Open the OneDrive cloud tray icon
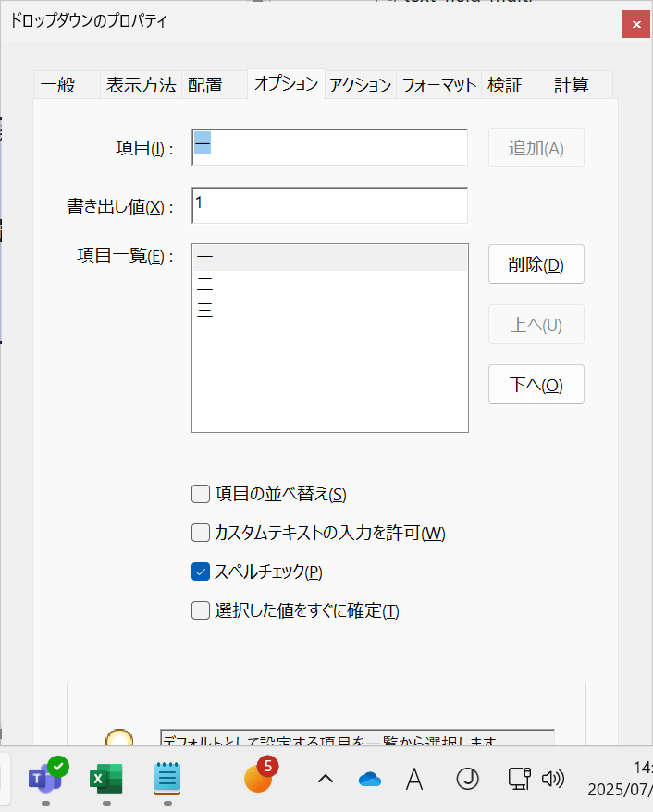653x812 pixels. 370,779
